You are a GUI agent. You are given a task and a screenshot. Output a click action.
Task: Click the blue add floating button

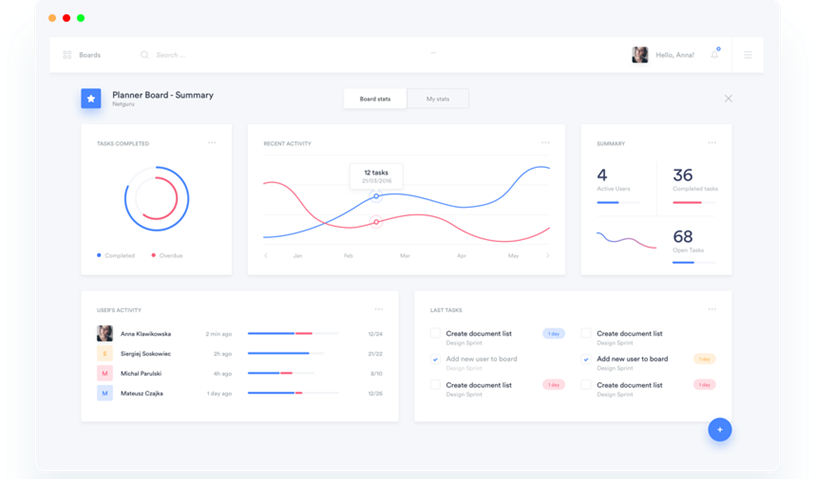pyautogui.click(x=720, y=430)
